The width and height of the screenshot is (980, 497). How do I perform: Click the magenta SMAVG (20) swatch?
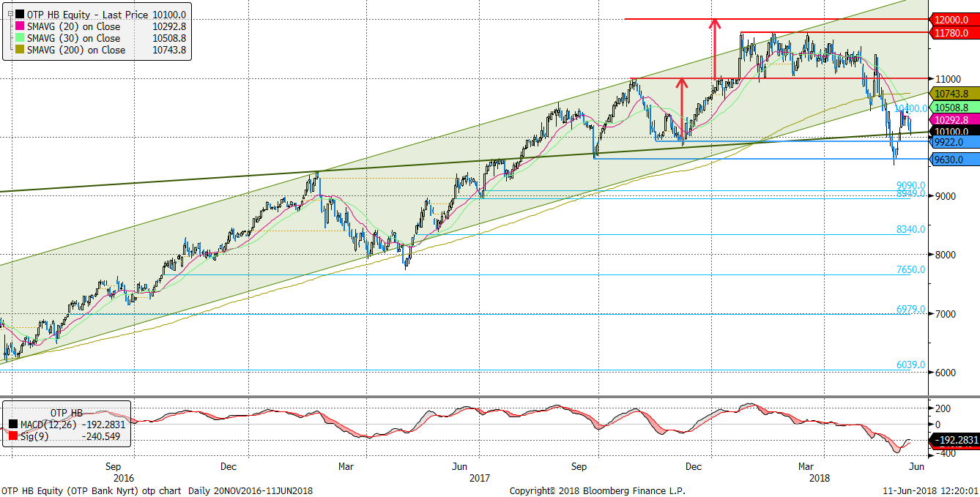pyautogui.click(x=20, y=26)
